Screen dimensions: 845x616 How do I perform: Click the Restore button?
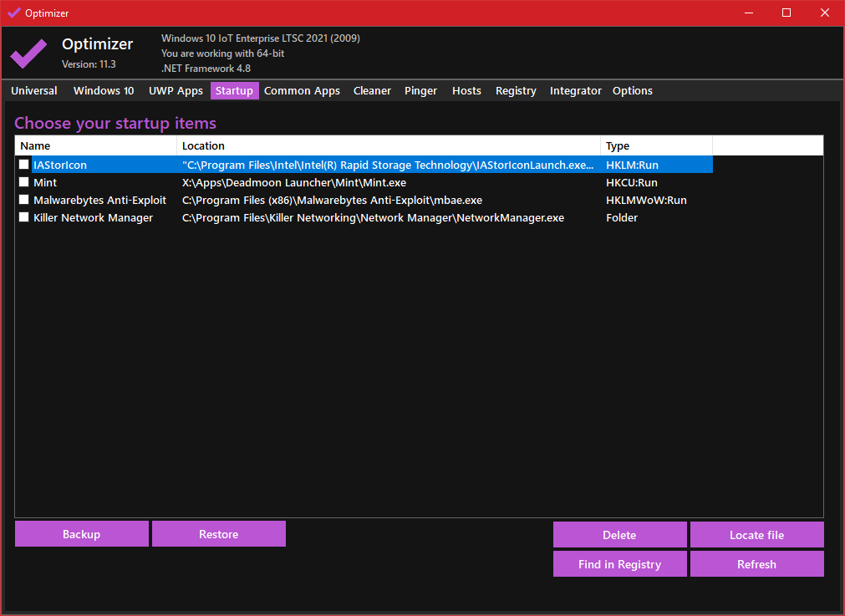219,534
